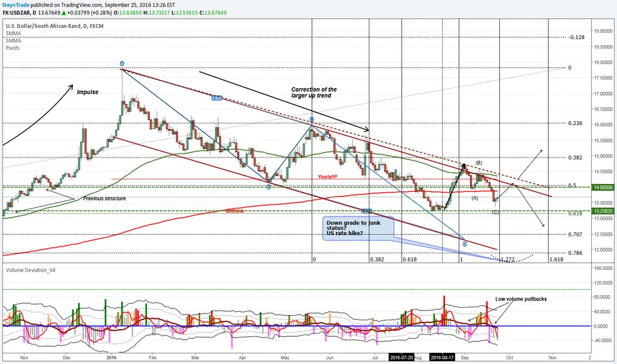Image resolution: width=617 pixels, height=364 pixels.
Task: Click the 'Jul' label on time axis
Action: 375,357
